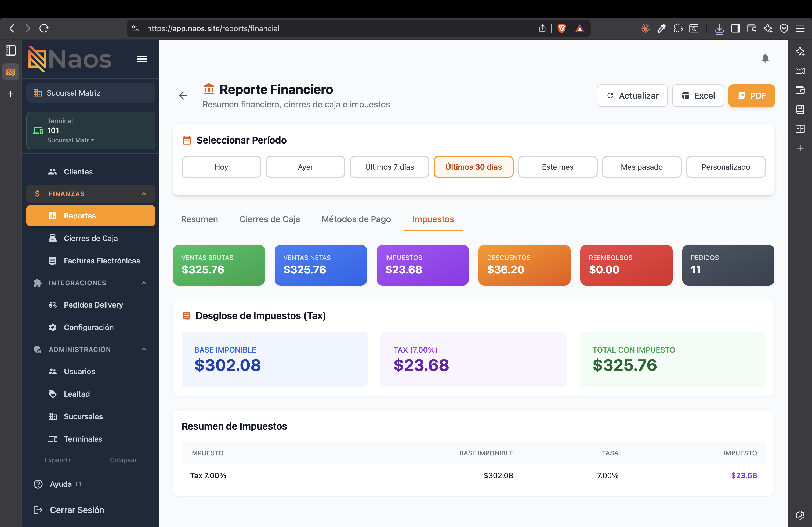Image resolution: width=812 pixels, height=527 pixels.
Task: Click the eyedropper extension icon
Action: tap(662, 28)
